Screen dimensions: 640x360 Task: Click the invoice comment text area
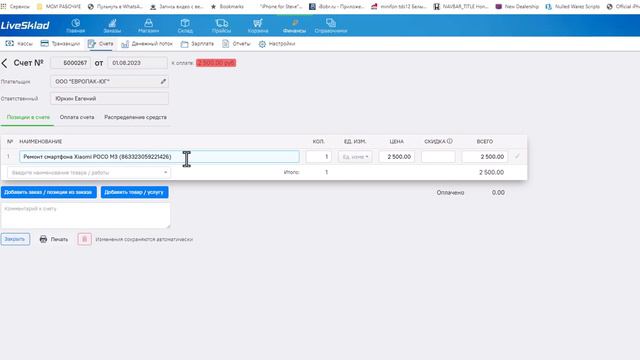tap(86, 216)
